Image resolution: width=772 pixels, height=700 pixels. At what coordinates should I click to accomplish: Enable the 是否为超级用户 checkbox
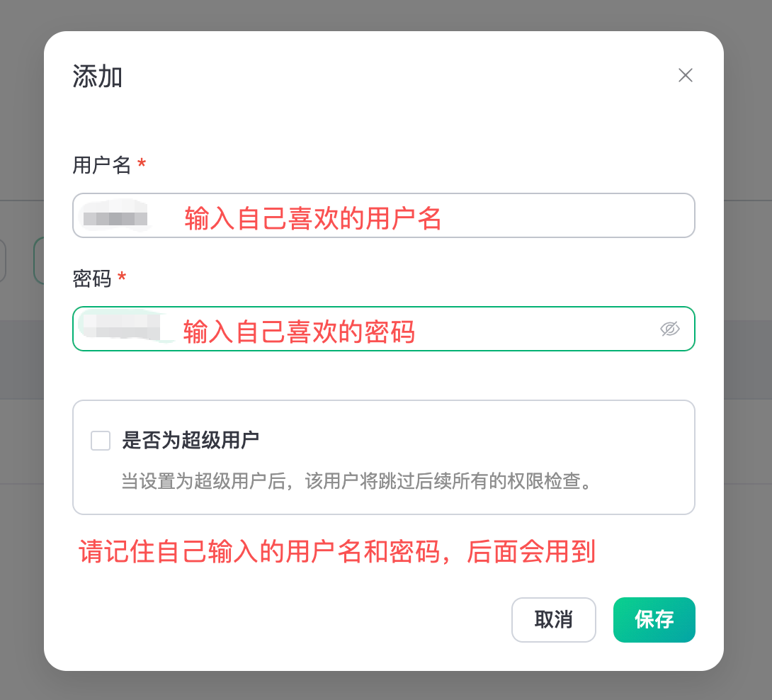101,441
